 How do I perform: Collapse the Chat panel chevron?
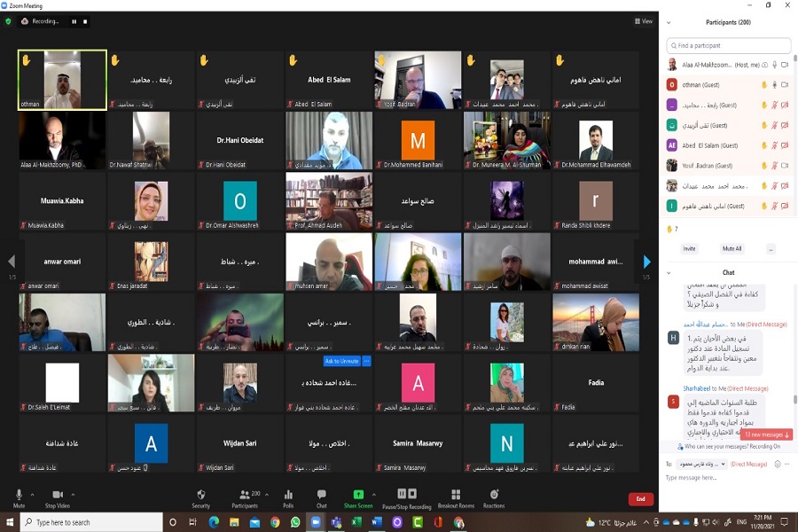(x=669, y=273)
